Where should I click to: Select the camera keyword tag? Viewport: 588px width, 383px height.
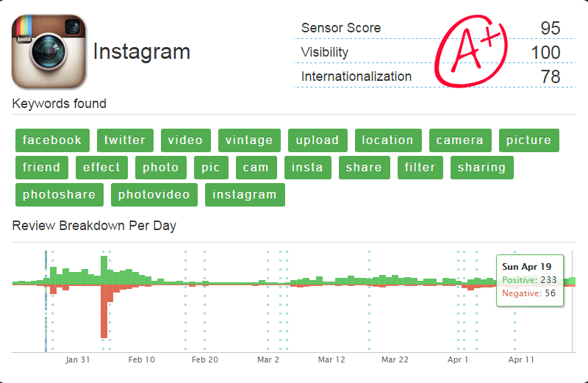point(460,140)
